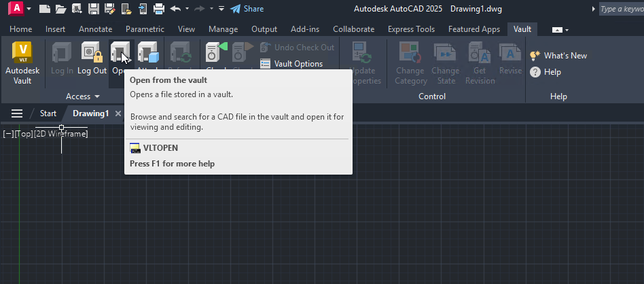Open Customize Quick Access Toolbar dropdown
644x284 pixels.
pos(221,8)
